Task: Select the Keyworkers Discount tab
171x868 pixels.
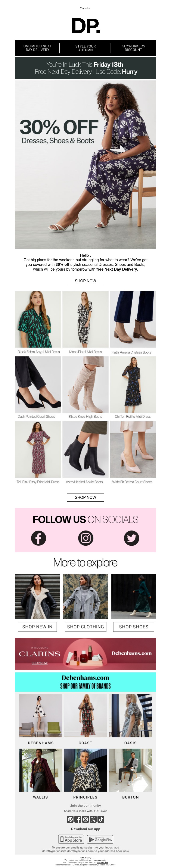Action: (133, 48)
